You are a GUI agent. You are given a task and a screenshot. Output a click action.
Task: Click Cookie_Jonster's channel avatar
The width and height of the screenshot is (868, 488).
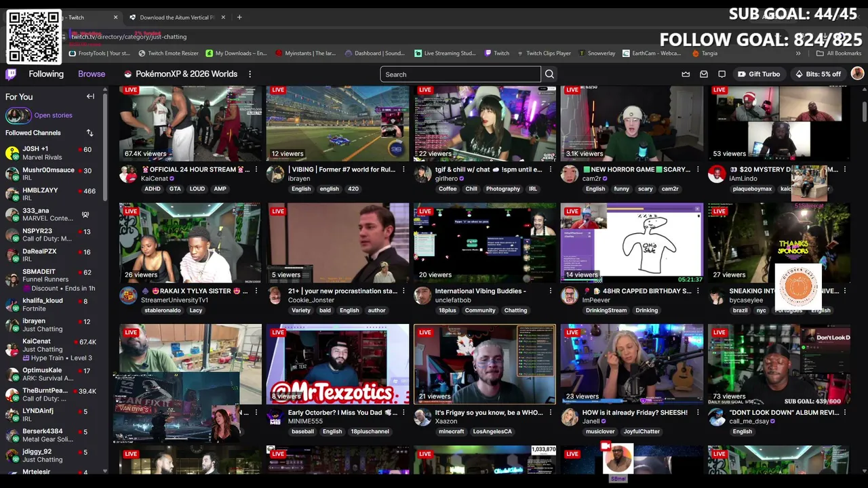point(275,296)
